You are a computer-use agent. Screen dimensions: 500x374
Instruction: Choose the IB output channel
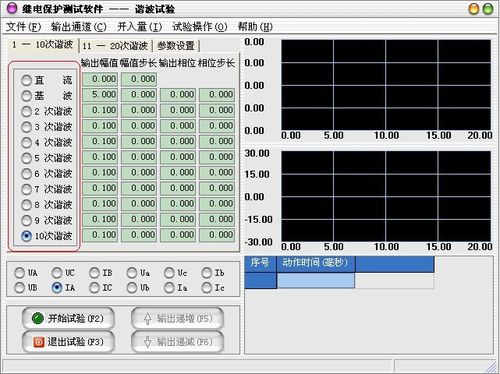pos(94,273)
